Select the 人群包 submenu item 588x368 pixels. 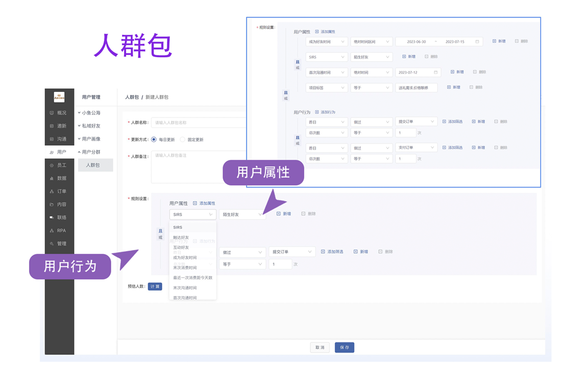click(93, 165)
